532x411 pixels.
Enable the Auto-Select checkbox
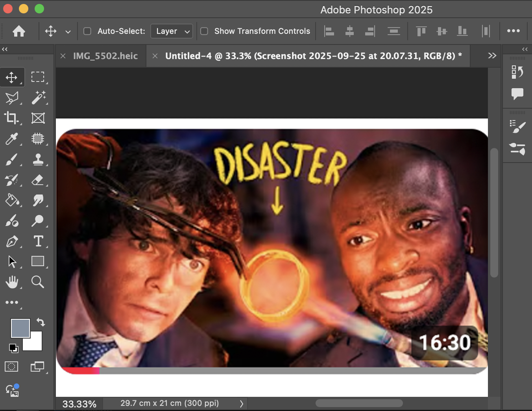click(x=87, y=31)
